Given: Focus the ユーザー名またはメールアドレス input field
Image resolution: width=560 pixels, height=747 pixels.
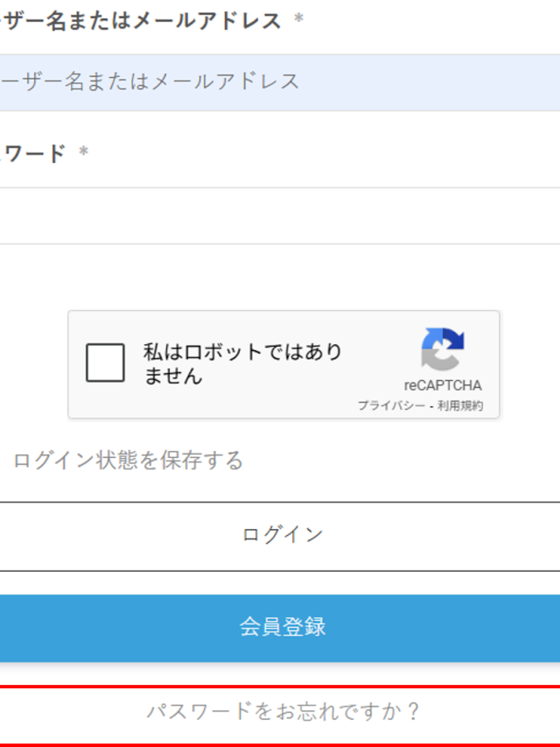Looking at the screenshot, I should 280,82.
